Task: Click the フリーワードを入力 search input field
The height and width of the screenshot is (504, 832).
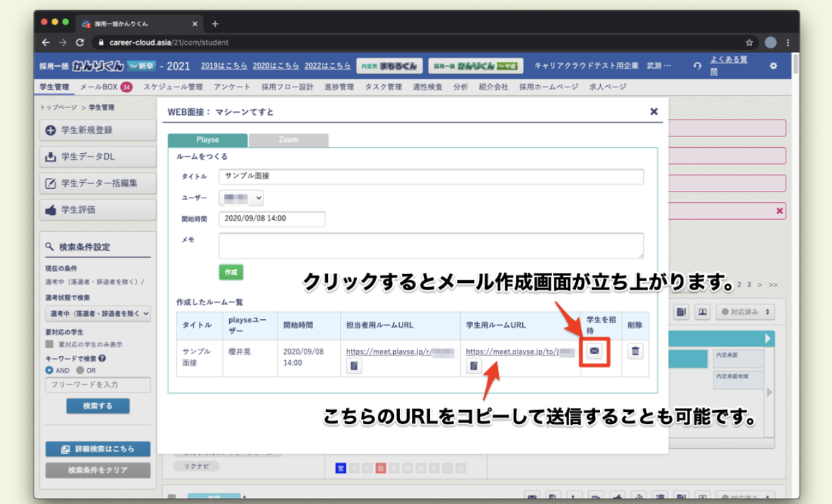Action: (x=97, y=384)
